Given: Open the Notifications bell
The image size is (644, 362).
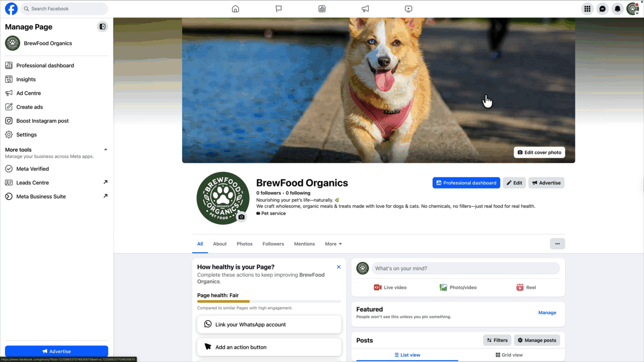Looking at the screenshot, I should click(617, 9).
